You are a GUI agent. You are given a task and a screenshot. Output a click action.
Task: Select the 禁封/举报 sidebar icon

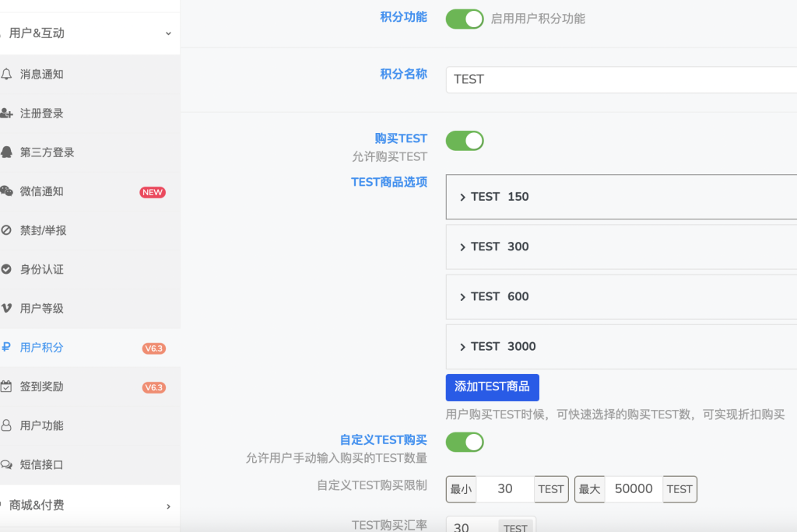(9, 230)
